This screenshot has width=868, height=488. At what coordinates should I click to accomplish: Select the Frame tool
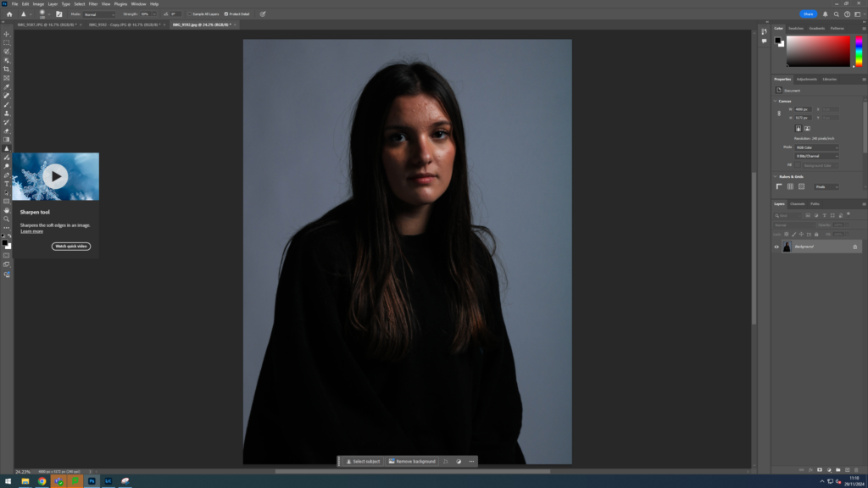click(x=7, y=78)
